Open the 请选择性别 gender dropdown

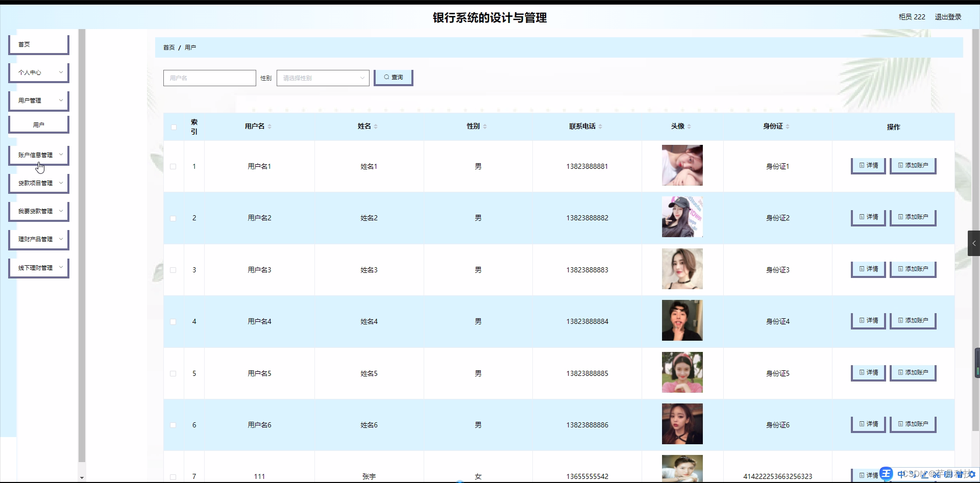point(323,78)
